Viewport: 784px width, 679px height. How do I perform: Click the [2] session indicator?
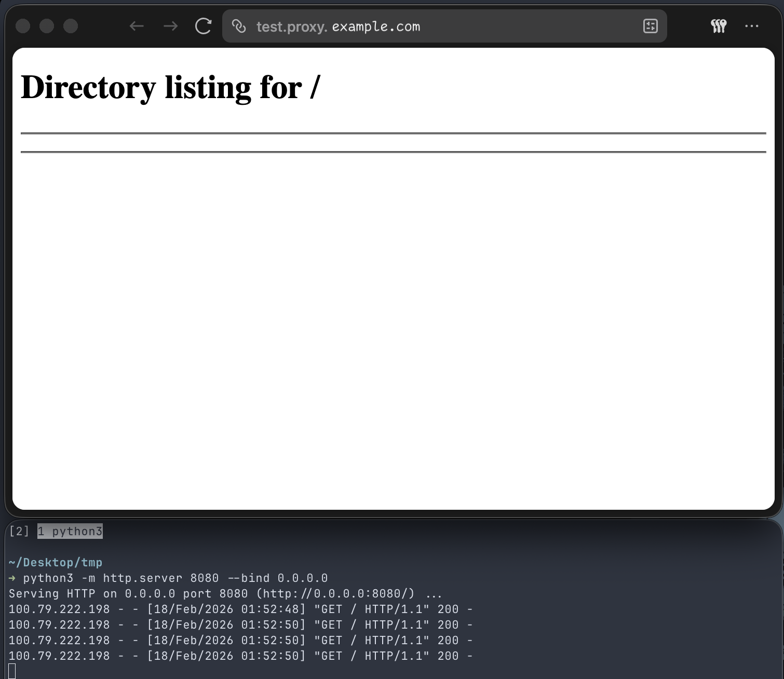(19, 531)
